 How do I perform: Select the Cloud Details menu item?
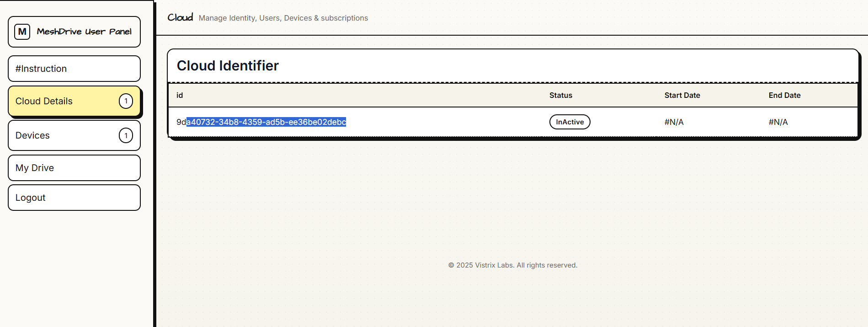click(74, 101)
